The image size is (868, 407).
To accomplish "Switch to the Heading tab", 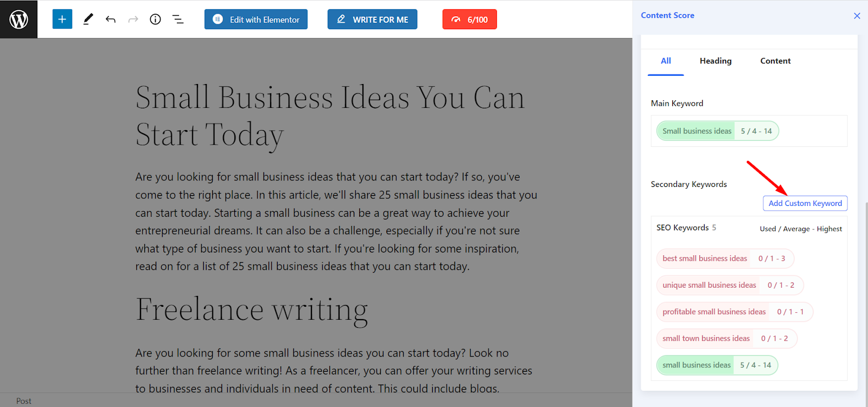I will click(x=716, y=61).
